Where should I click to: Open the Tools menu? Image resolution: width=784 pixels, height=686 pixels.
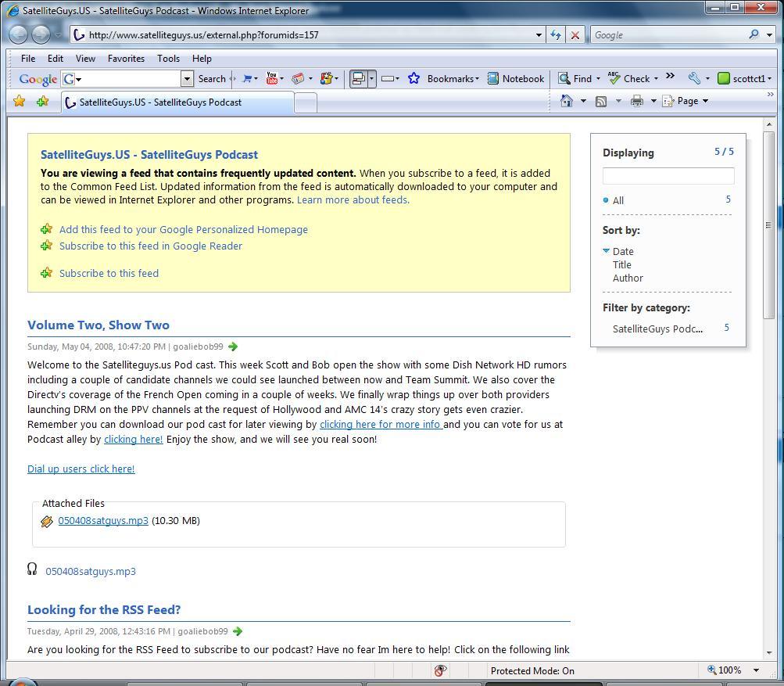pos(168,59)
